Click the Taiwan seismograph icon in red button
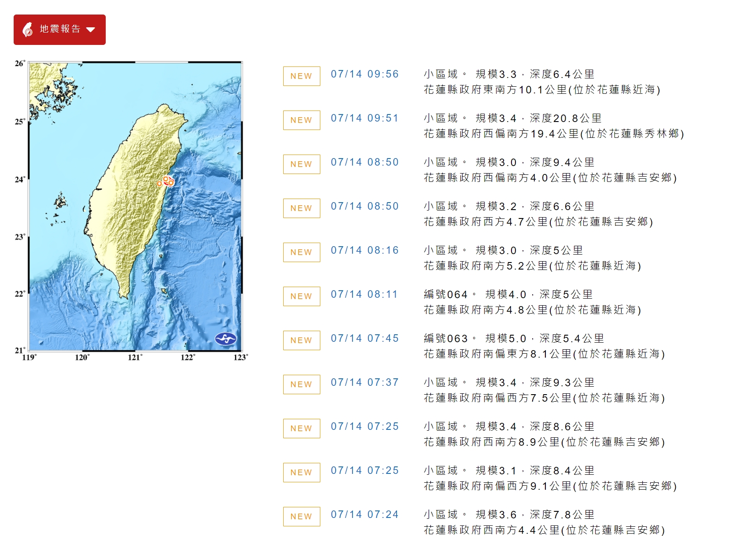756x536 pixels. coord(28,30)
